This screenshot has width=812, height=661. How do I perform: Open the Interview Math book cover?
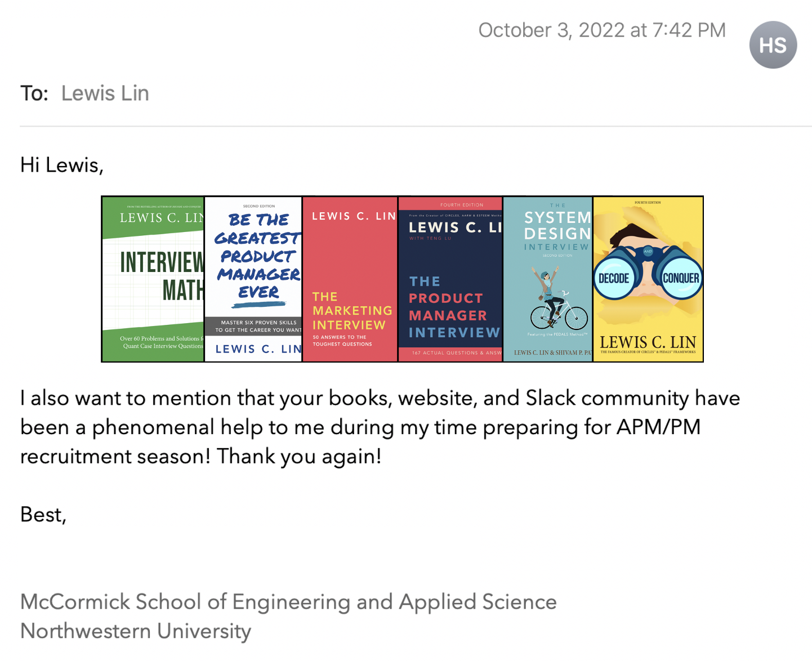(153, 279)
